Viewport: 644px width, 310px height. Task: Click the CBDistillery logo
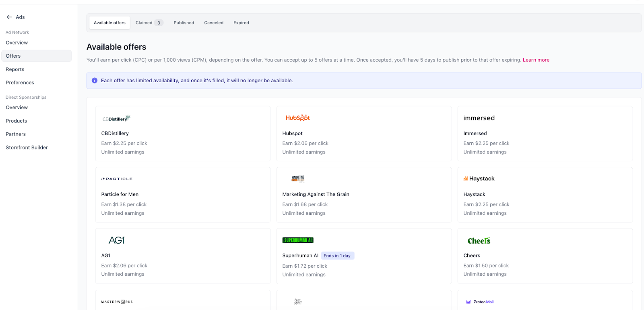pyautogui.click(x=116, y=118)
